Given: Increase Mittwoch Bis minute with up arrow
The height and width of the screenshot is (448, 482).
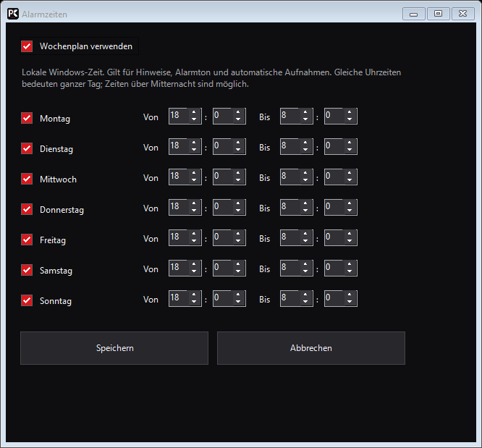Looking at the screenshot, I should 350,173.
